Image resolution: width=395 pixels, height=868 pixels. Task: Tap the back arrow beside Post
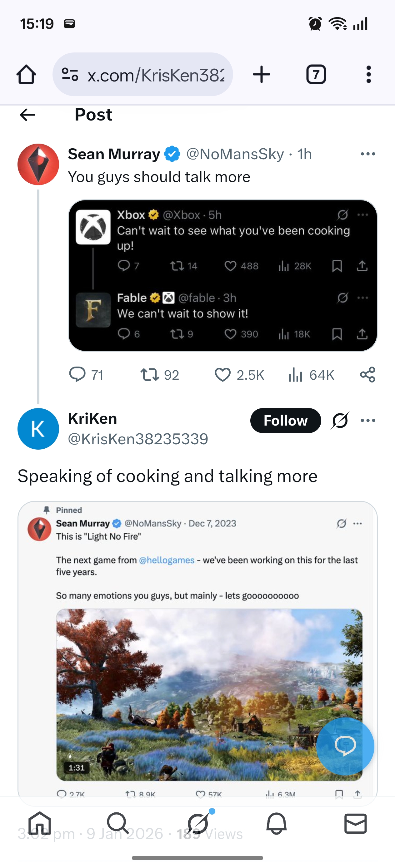(x=27, y=115)
